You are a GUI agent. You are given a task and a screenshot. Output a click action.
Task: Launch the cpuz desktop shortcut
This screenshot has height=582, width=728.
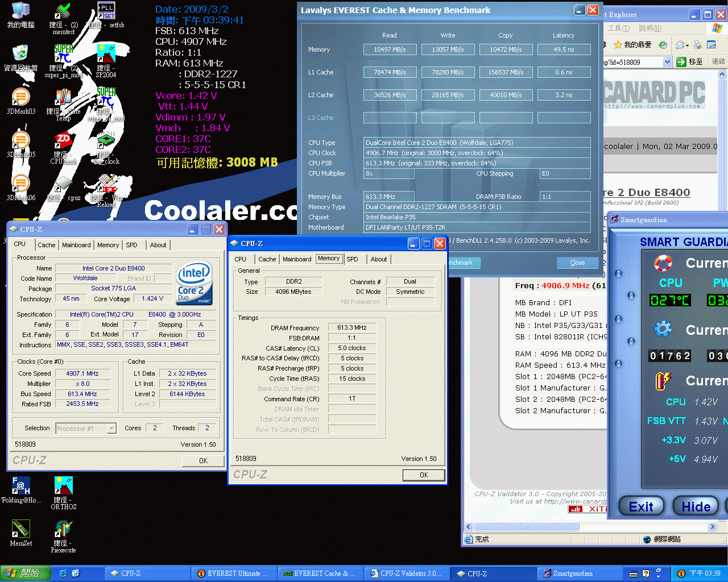(63, 188)
